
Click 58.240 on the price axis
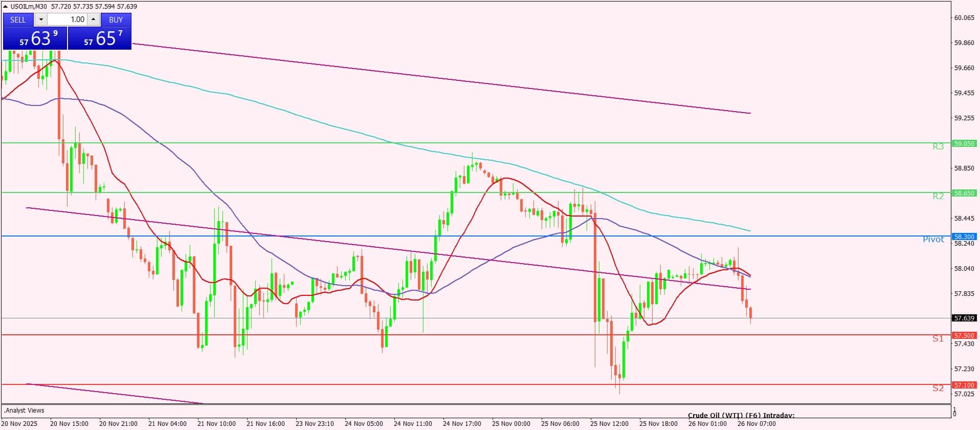pos(964,244)
